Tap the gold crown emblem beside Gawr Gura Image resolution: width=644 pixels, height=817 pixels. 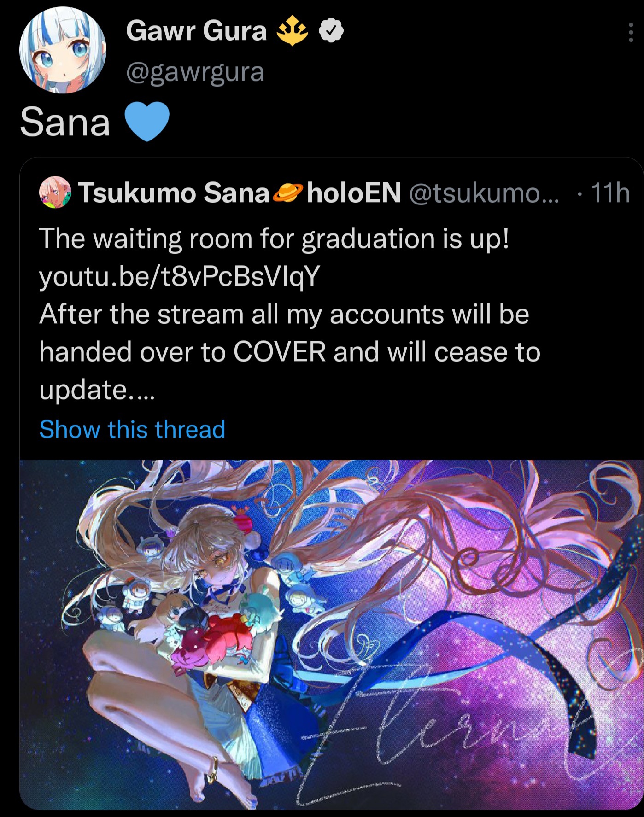tap(293, 31)
